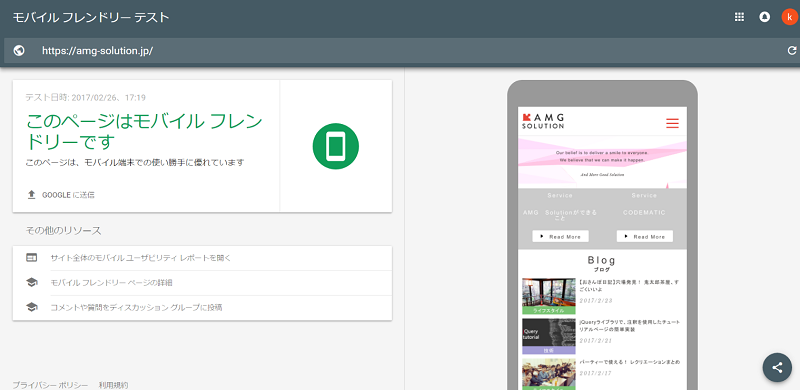Screen dimensions: 800x390
Task: Click the party recreation blog thumbnail
Action: 548,373
